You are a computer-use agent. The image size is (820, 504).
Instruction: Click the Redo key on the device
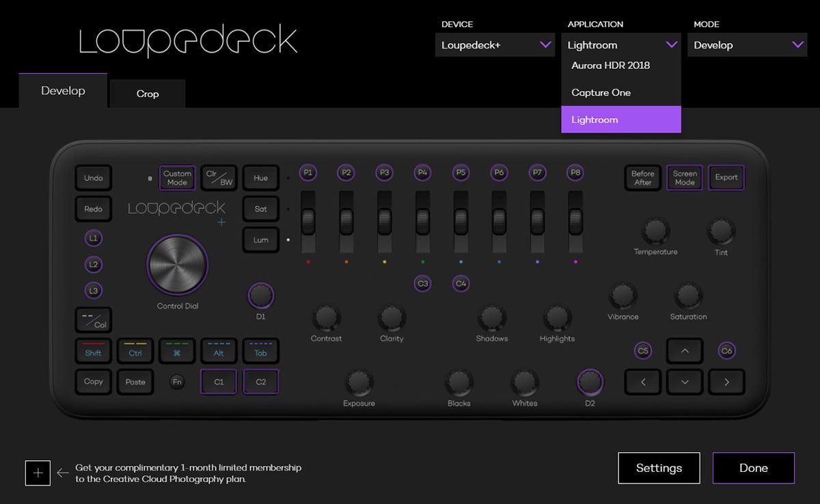point(93,209)
